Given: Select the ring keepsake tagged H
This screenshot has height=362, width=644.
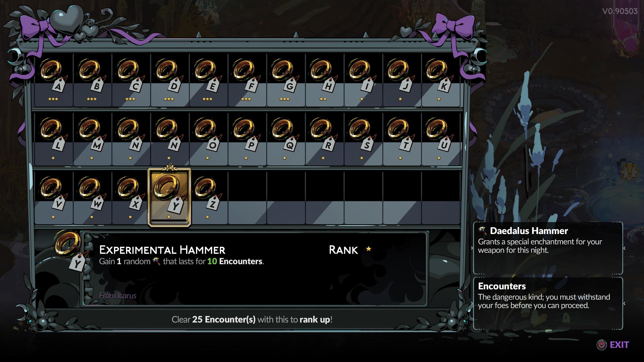Looking at the screenshot, I should [324, 80].
